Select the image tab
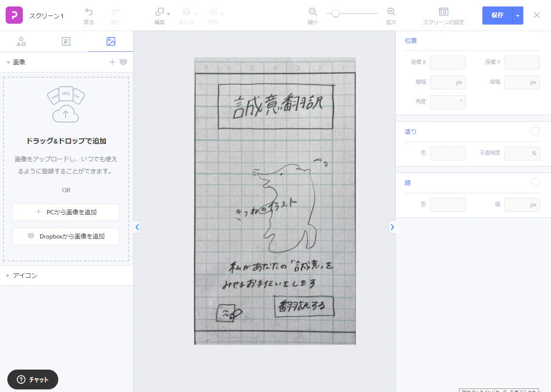This screenshot has width=551, height=392. (111, 41)
